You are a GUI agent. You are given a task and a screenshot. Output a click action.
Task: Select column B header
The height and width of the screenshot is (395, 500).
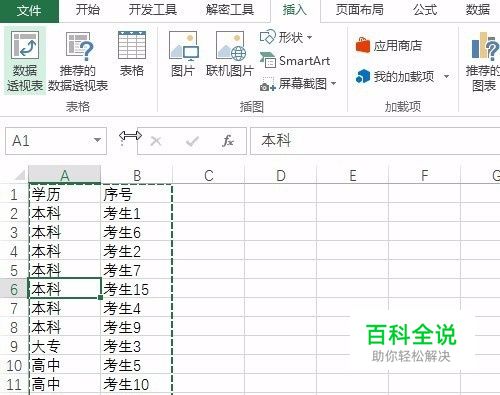click(x=137, y=175)
